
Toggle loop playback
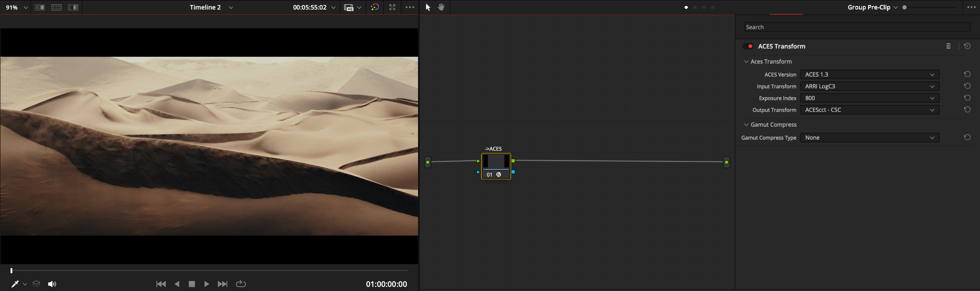241,284
